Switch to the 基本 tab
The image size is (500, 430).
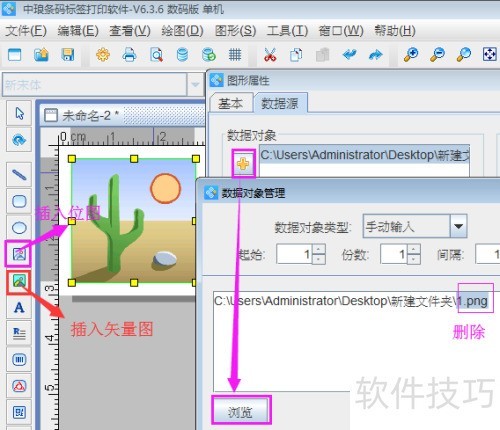point(230,103)
